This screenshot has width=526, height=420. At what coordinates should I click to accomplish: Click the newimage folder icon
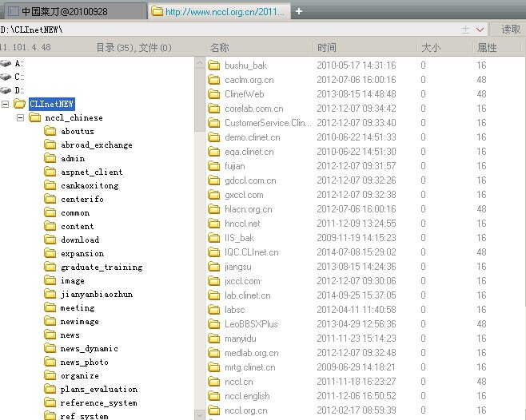tap(50, 322)
